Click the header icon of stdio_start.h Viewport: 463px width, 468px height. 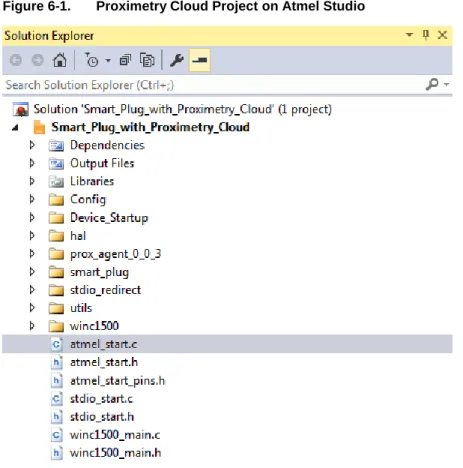(x=56, y=417)
